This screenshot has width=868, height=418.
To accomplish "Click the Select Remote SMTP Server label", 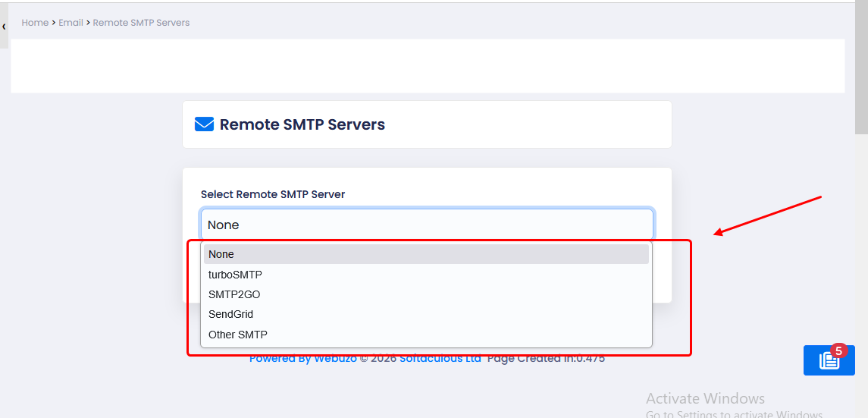I will point(272,194).
